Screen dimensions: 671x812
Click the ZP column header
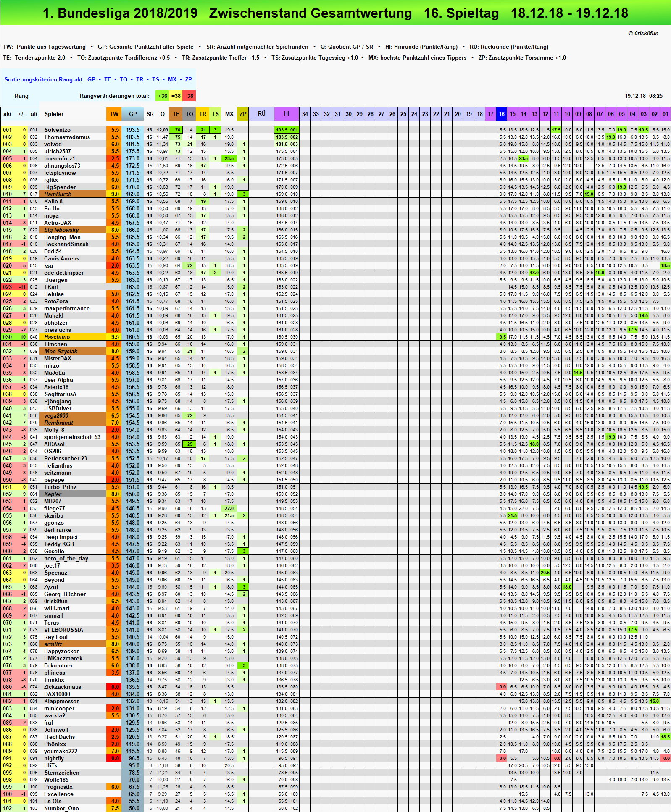243,114
